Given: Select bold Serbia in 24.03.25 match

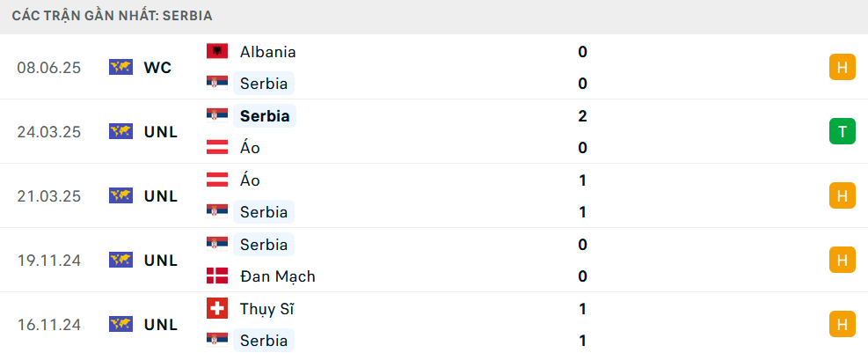Looking at the screenshot, I should pos(265,116).
